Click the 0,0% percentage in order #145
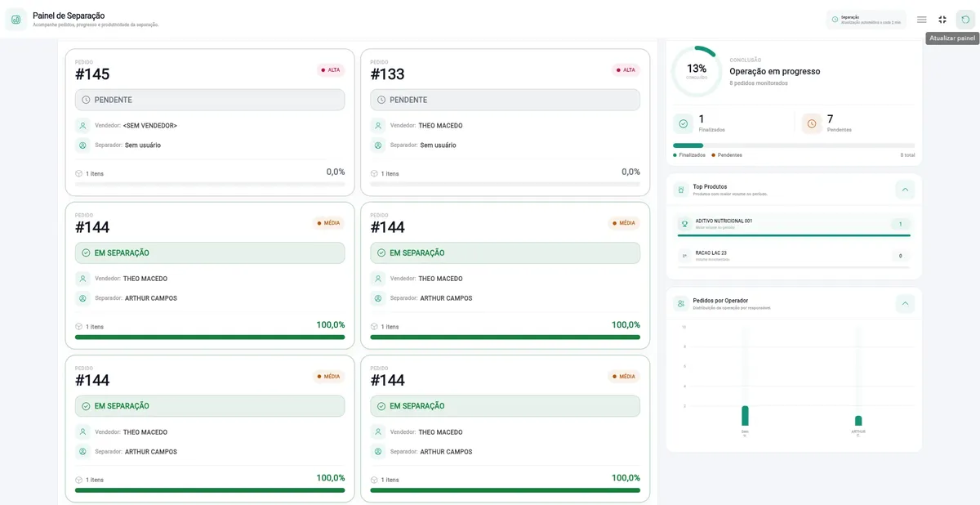This screenshot has height=505, width=980. 336,172
